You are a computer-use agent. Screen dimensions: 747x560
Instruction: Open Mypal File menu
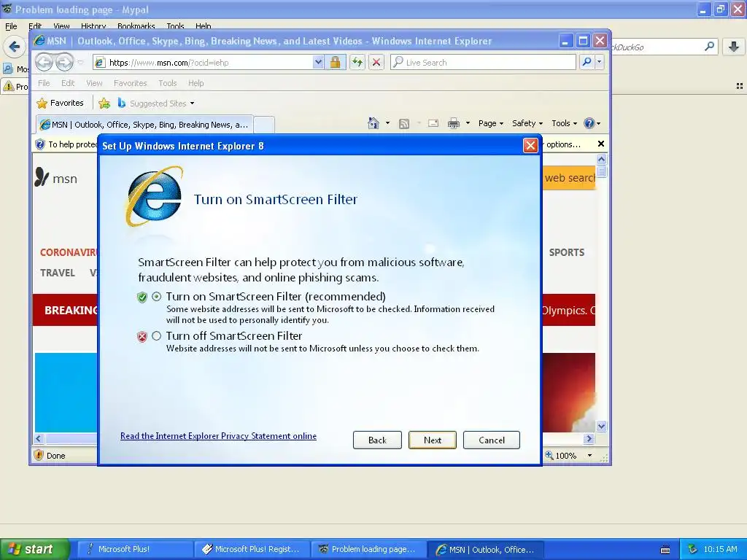point(11,26)
